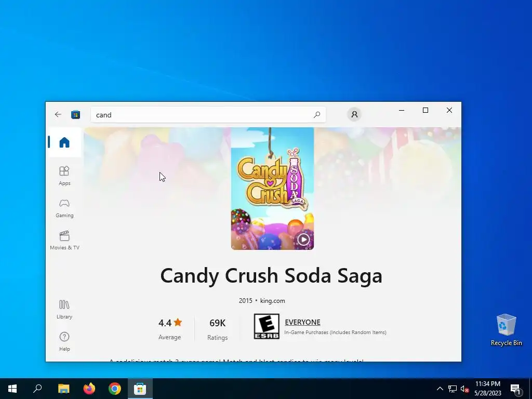Open taskbar search magnifier
The height and width of the screenshot is (399, 532).
(37, 389)
